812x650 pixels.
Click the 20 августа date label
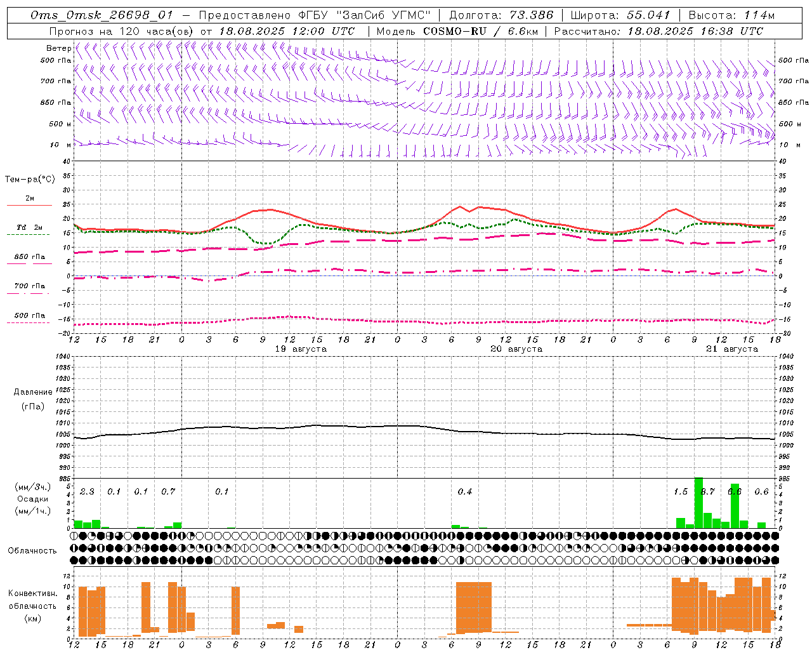[516, 349]
